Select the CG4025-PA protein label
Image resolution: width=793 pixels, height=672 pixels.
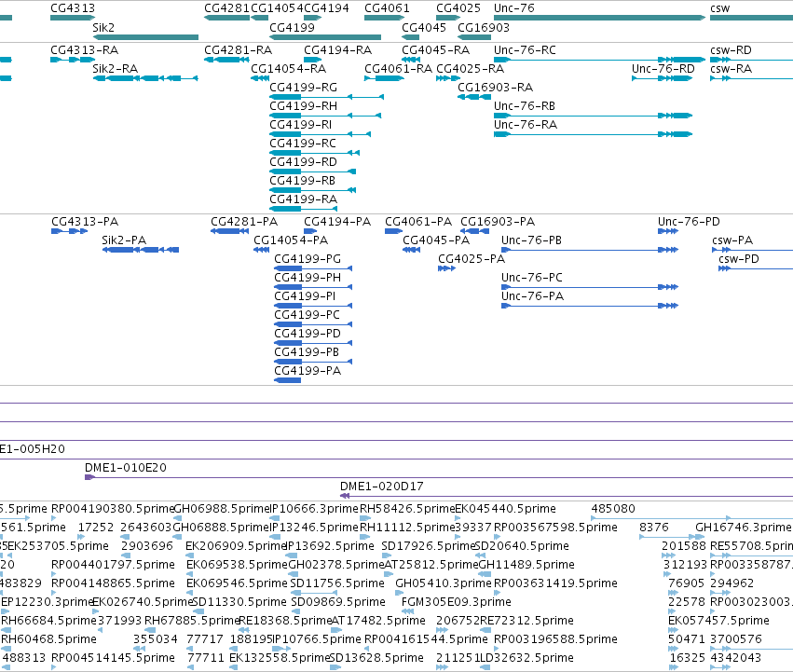coord(472,258)
